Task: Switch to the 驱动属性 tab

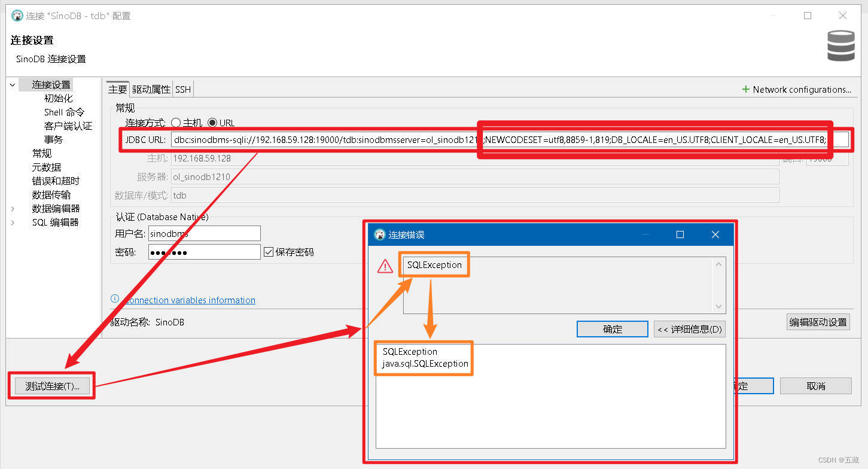Action: [x=151, y=89]
